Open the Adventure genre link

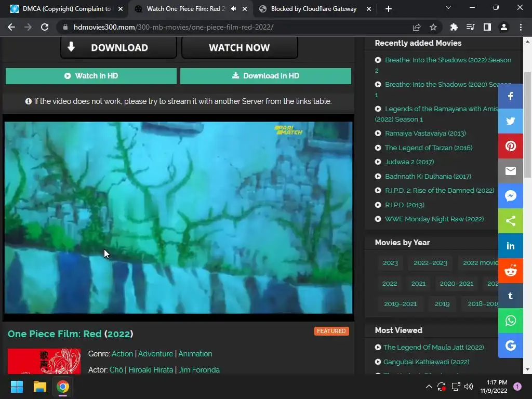[155, 354]
